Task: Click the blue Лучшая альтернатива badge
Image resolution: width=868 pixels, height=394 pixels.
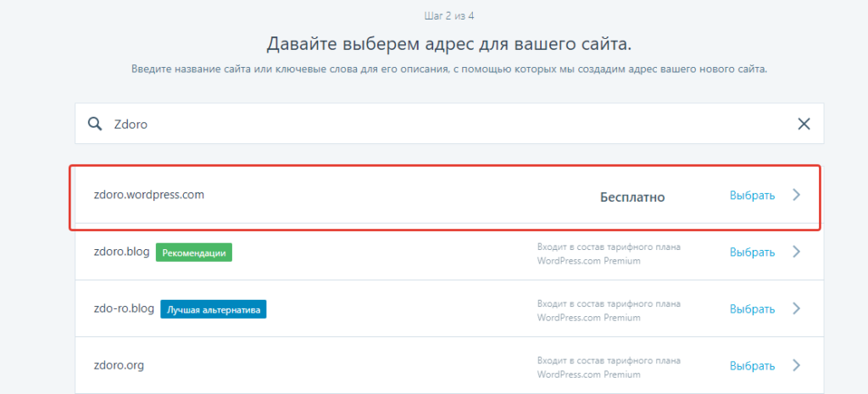Action: [x=214, y=309]
